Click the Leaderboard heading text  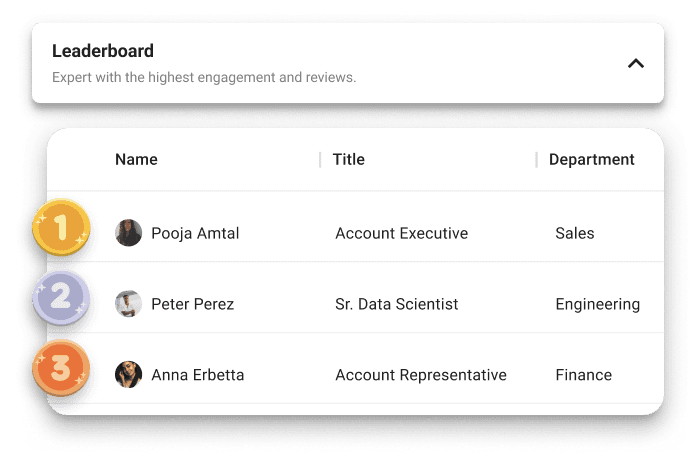tap(103, 51)
